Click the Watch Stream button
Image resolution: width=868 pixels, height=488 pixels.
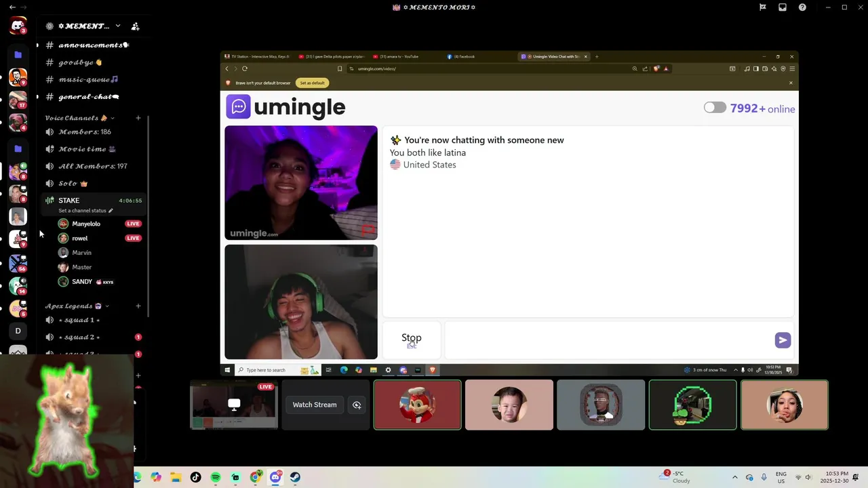(315, 405)
